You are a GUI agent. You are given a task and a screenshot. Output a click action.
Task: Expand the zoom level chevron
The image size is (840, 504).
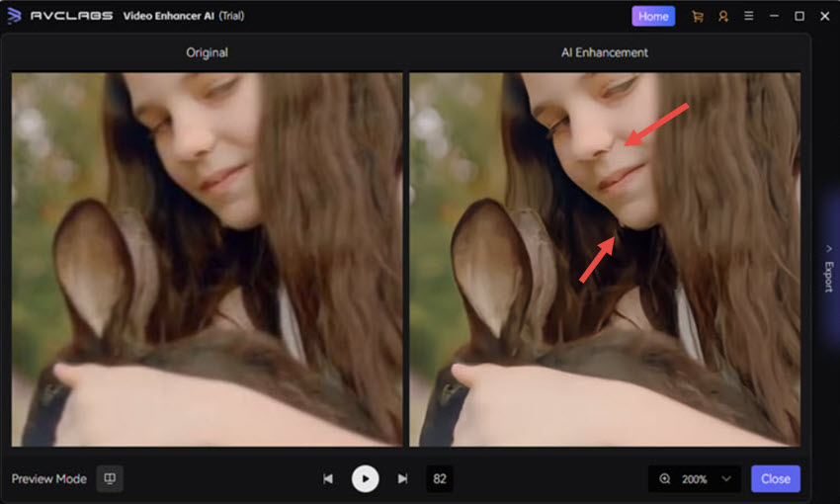coord(726,479)
